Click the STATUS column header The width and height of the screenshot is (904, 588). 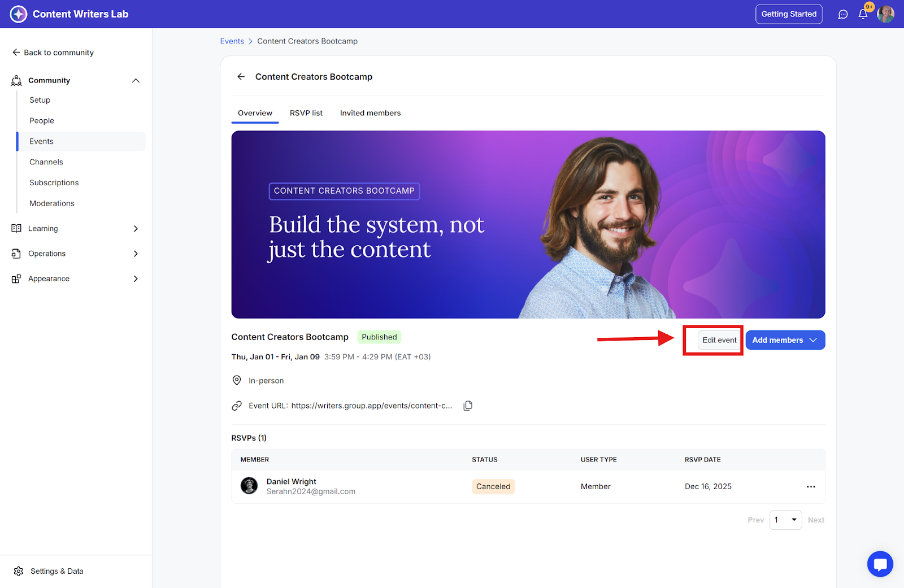pyautogui.click(x=485, y=460)
